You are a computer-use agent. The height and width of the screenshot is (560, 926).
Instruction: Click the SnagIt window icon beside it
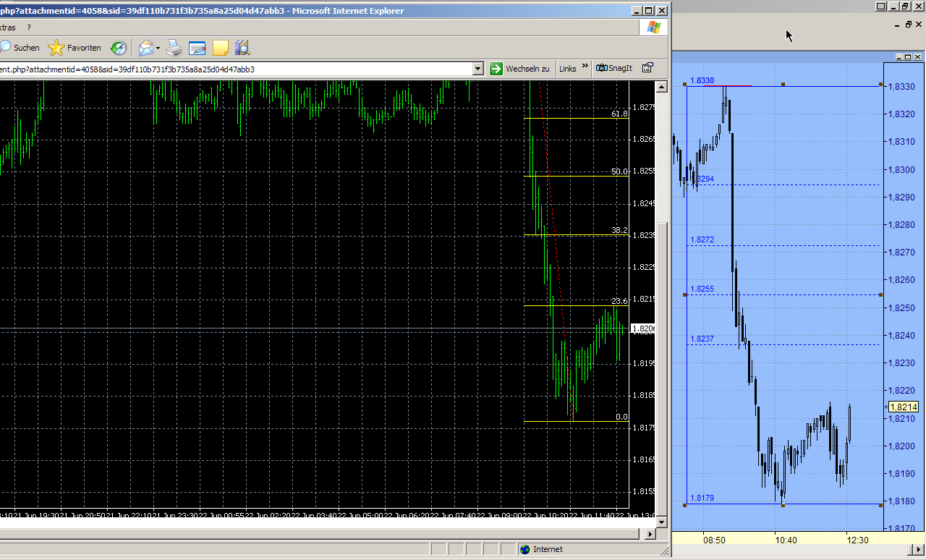(x=647, y=69)
